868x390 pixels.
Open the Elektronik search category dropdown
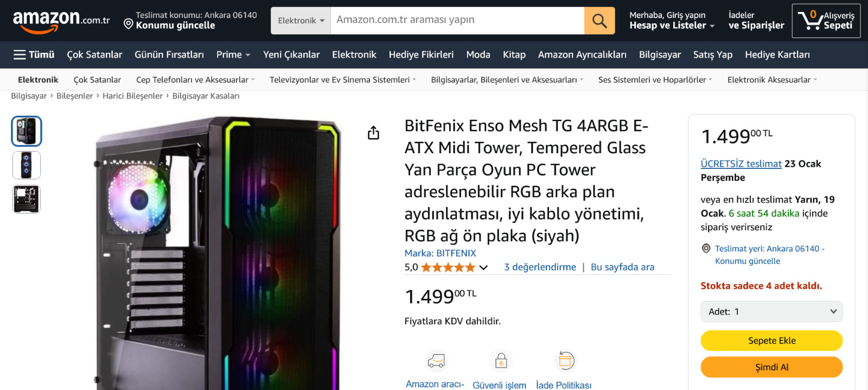coord(301,21)
